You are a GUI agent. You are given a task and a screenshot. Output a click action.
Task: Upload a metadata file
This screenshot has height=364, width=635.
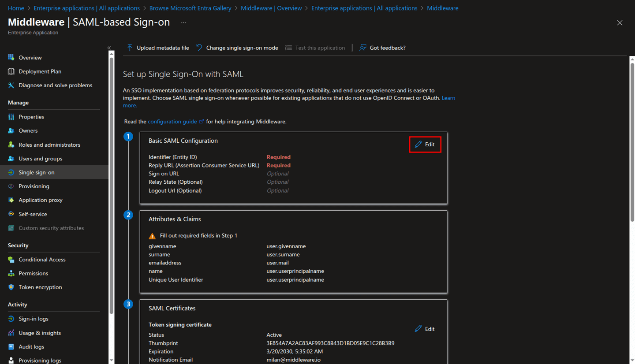(x=157, y=48)
